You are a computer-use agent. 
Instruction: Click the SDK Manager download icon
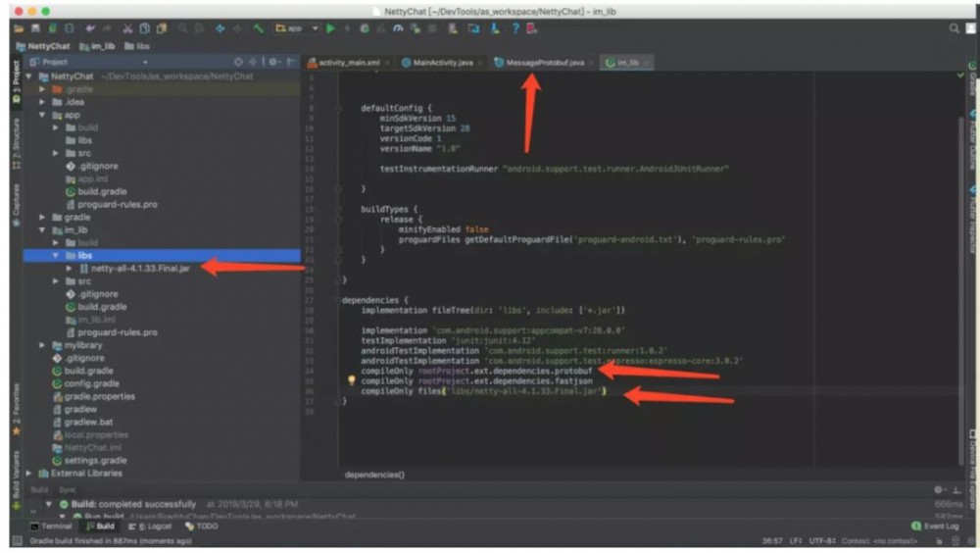[x=494, y=28]
